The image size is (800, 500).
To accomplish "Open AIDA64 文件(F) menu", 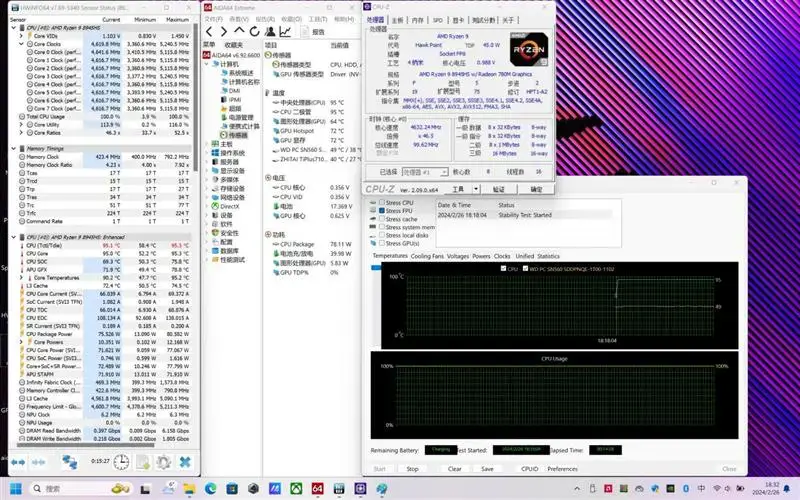I will pyautogui.click(x=213, y=19).
